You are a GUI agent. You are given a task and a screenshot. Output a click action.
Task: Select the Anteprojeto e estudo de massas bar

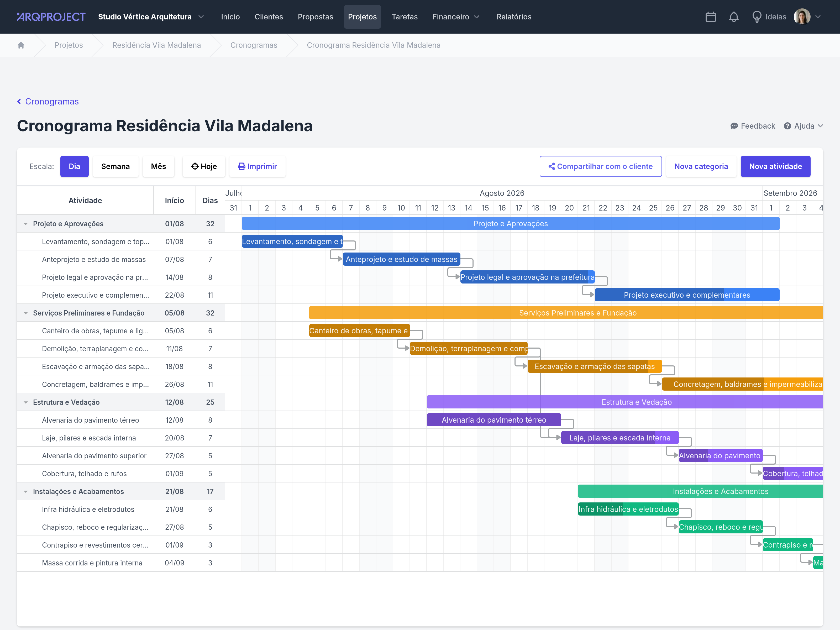pyautogui.click(x=401, y=259)
